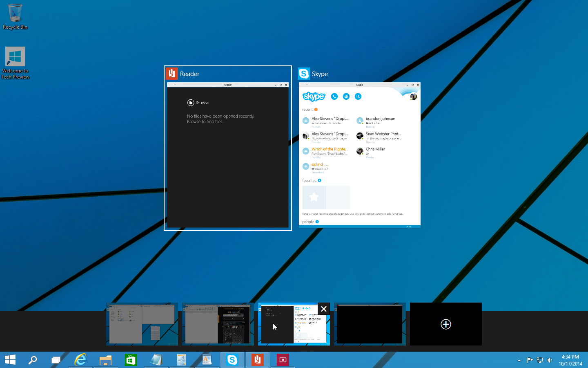The image size is (588, 368).
Task: Open the crimson app taskbar icon
Action: (x=283, y=360)
